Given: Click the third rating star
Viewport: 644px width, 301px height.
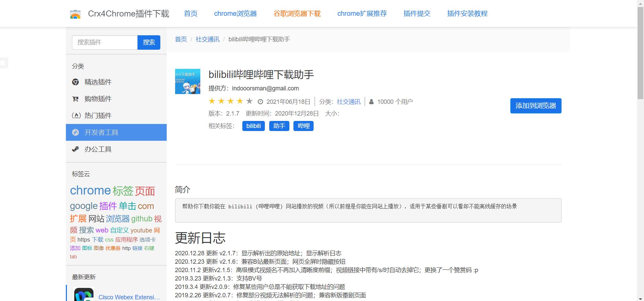Looking at the screenshot, I should pyautogui.click(x=231, y=101).
